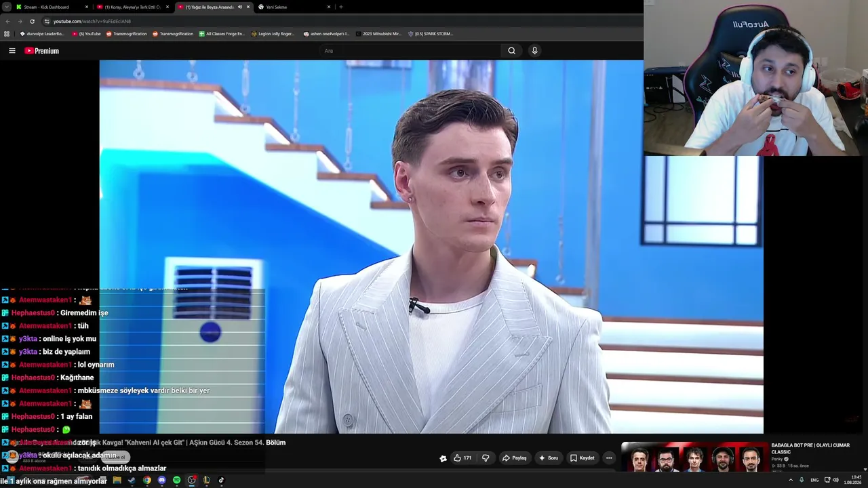
Task: Open OBS Studio taskbar icon
Action: 192,480
